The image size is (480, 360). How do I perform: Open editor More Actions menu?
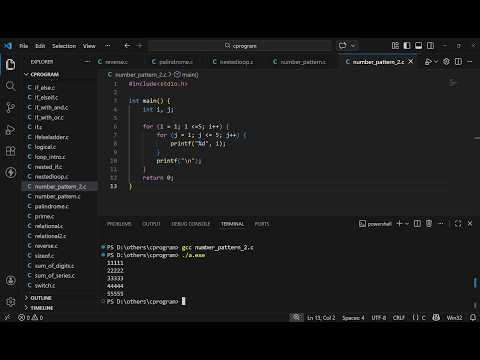click(x=470, y=62)
